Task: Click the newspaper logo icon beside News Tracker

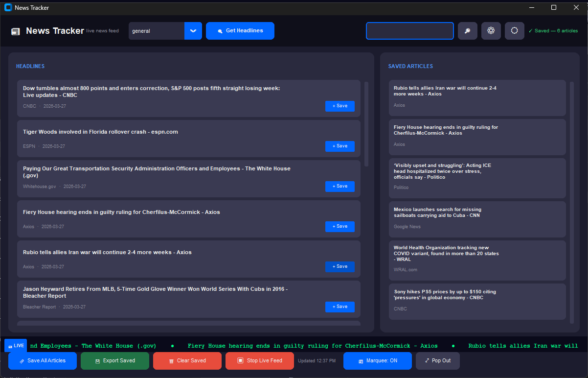Action: pos(16,31)
